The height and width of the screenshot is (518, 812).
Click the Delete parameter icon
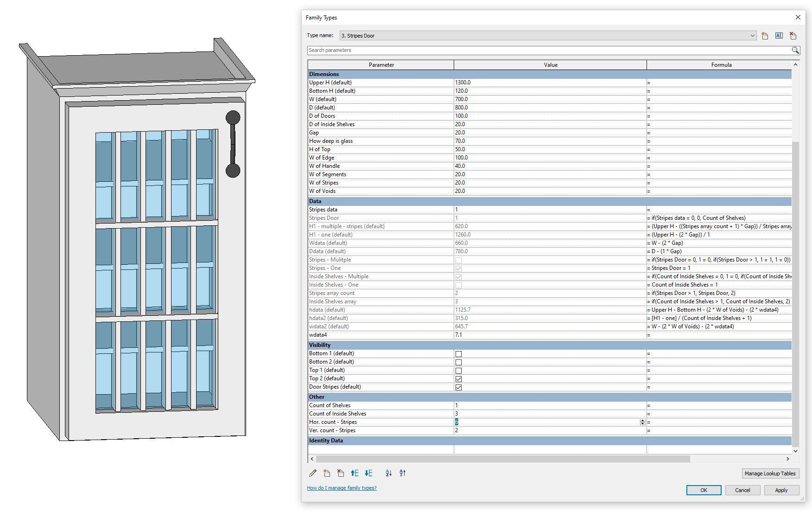(x=341, y=473)
